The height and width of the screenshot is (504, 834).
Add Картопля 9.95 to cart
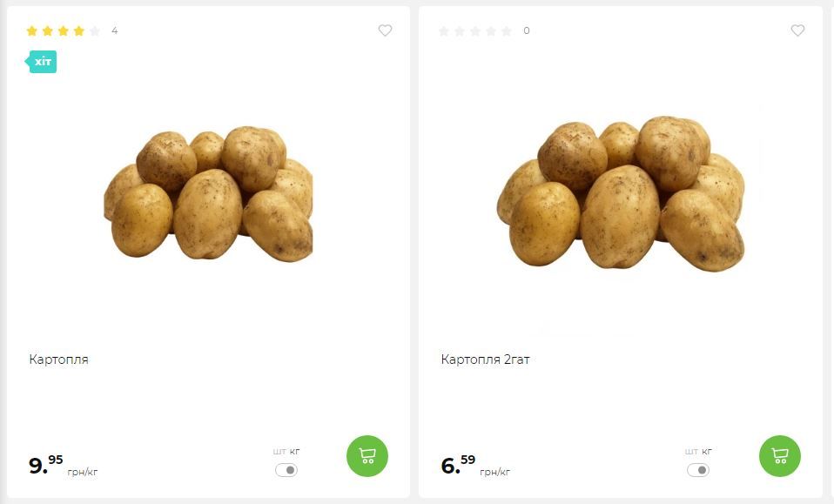pos(367,455)
